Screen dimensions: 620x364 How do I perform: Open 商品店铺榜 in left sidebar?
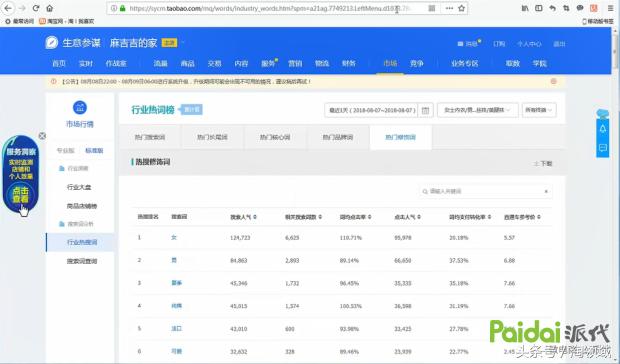82,206
